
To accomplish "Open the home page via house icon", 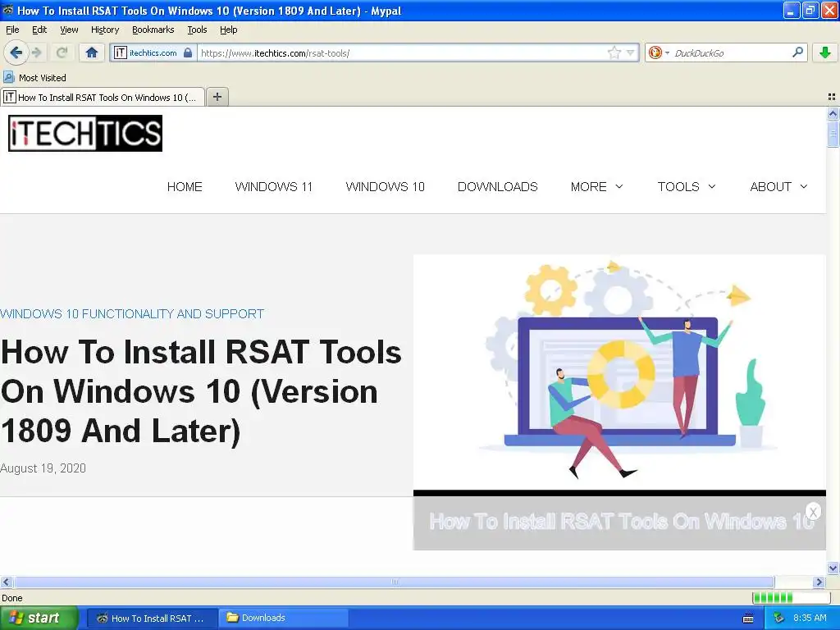I will coord(92,52).
